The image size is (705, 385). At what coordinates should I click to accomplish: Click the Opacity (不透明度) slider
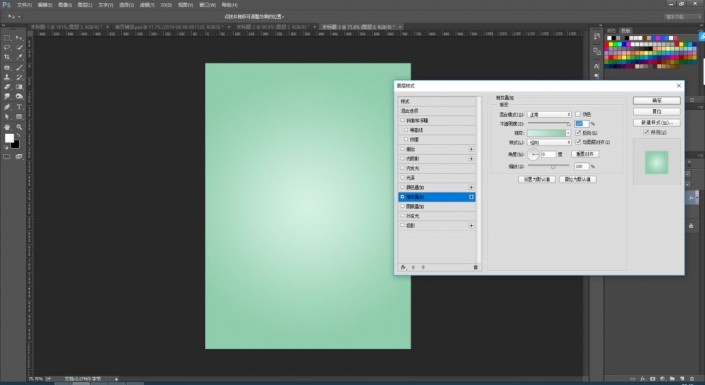(x=549, y=123)
